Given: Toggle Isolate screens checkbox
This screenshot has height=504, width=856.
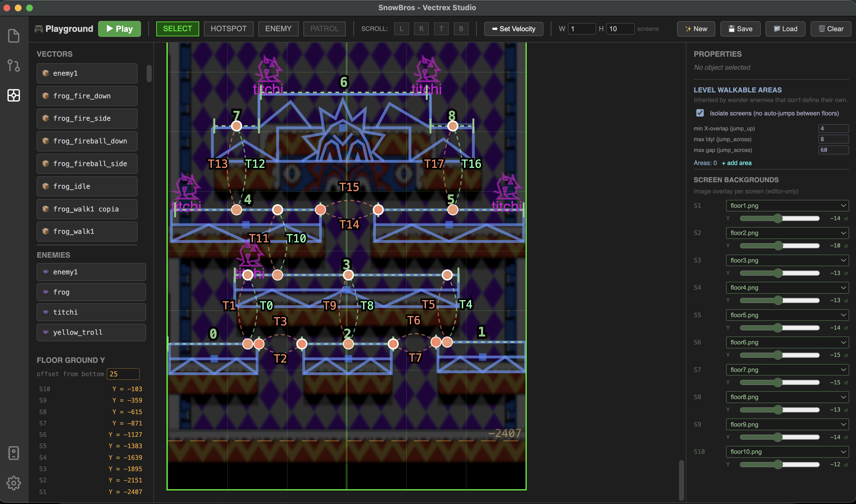Looking at the screenshot, I should [x=700, y=113].
